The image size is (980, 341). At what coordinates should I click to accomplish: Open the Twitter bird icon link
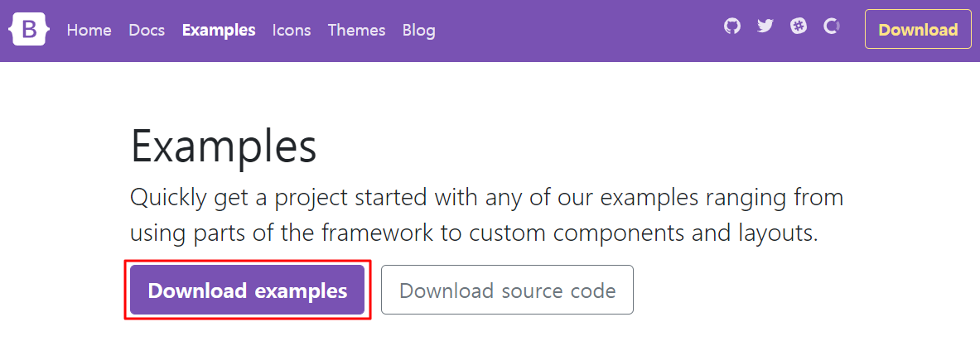(765, 26)
